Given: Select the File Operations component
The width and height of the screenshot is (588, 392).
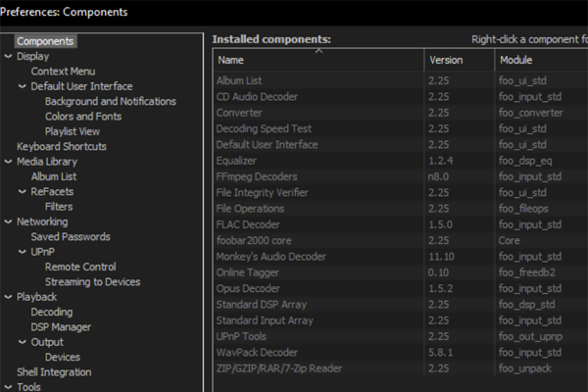Looking at the screenshot, I should tap(401, 209).
